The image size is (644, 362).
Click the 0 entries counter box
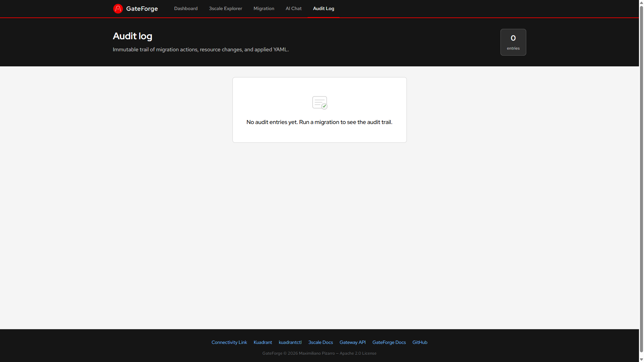pyautogui.click(x=513, y=42)
